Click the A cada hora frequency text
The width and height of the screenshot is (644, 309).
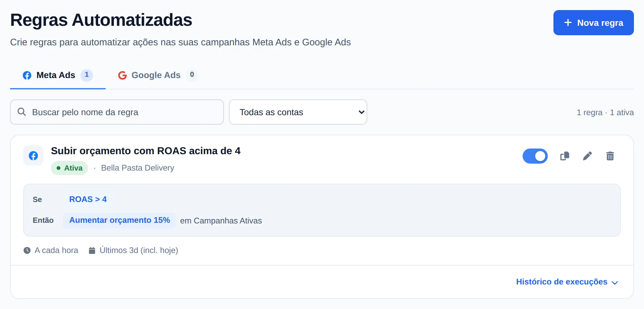tap(56, 250)
